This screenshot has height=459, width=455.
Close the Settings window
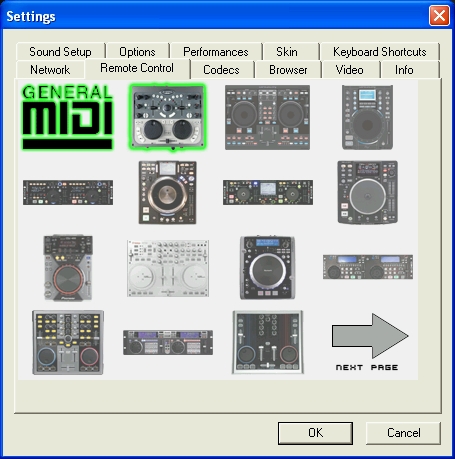439,15
